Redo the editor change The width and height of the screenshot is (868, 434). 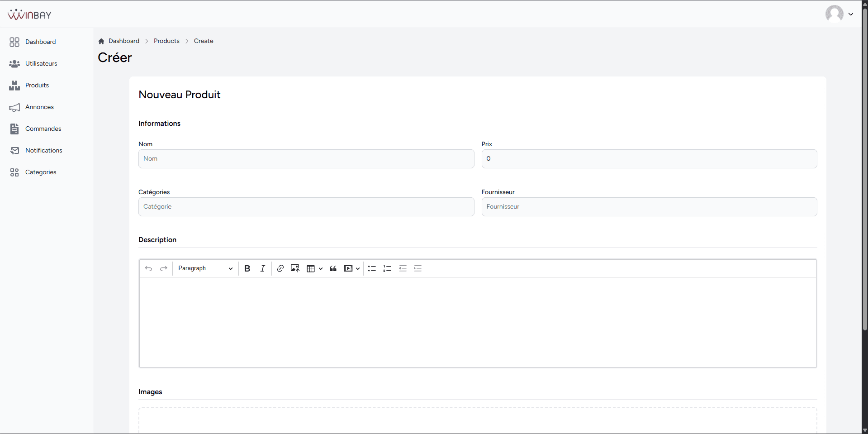pyautogui.click(x=164, y=268)
